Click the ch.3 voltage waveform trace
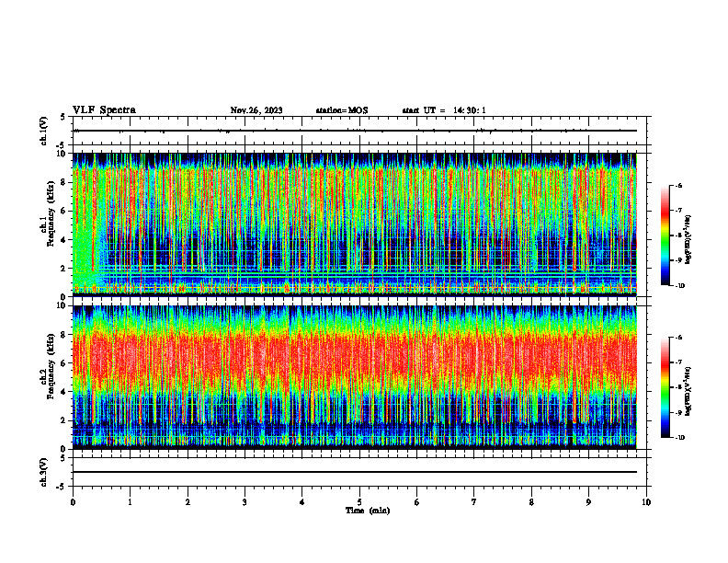Screen dimensions: 728x563 [x=354, y=472]
